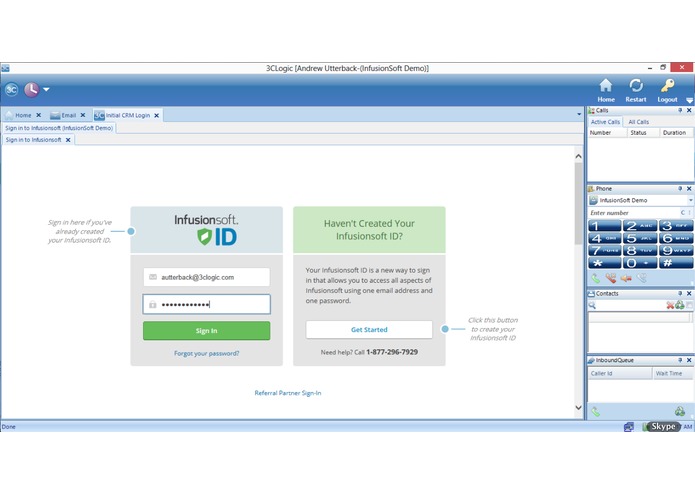Click the green refresh icon in InboundQueue

[680, 412]
